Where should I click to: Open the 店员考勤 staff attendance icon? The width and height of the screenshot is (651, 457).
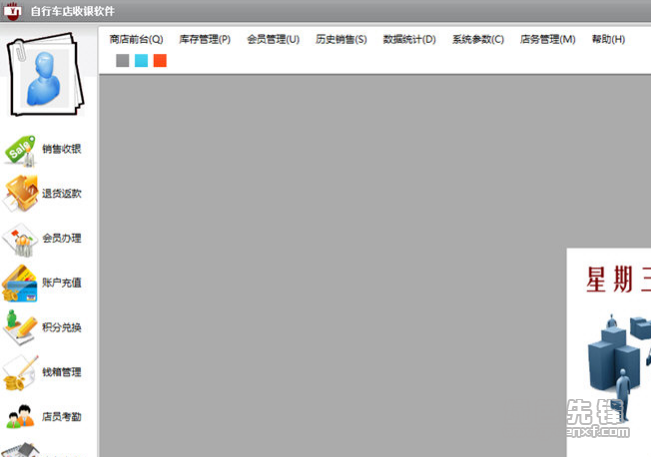click(x=23, y=417)
